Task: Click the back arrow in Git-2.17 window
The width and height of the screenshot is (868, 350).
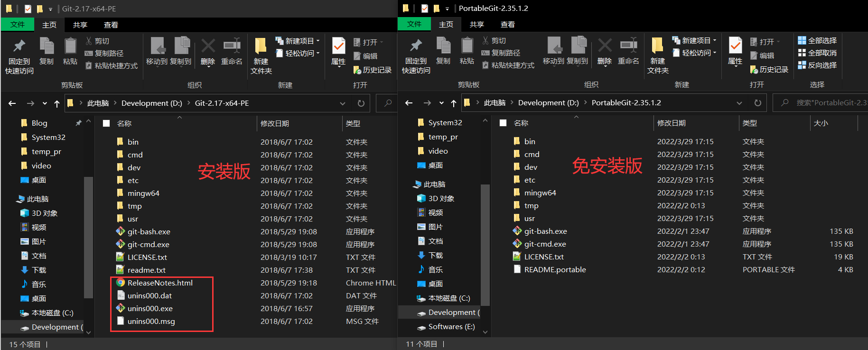Action: [x=12, y=103]
